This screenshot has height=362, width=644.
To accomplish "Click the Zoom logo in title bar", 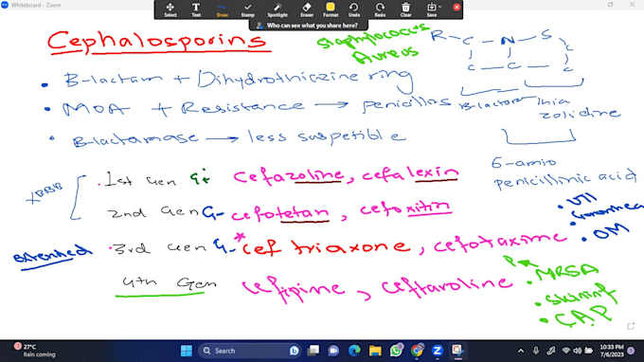I will pos(5,5).
